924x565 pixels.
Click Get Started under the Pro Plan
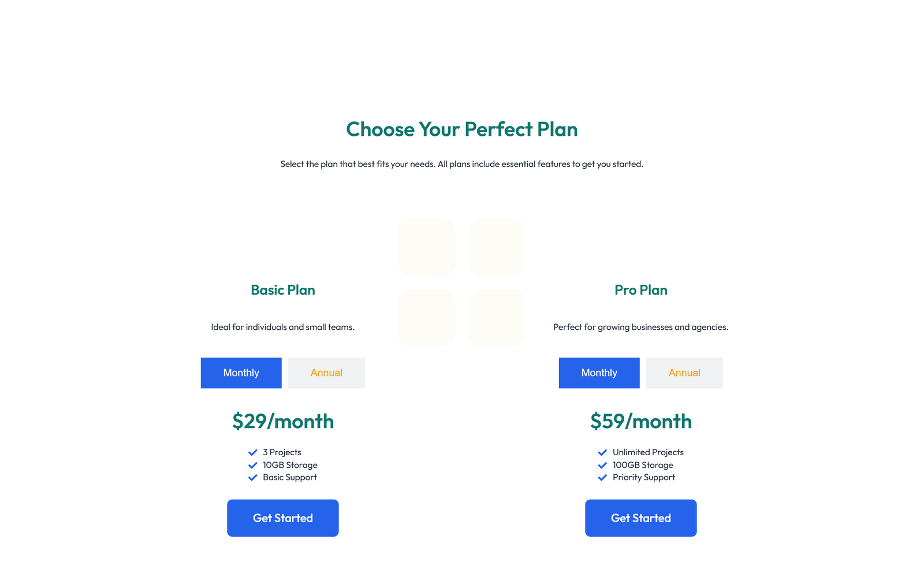pos(641,518)
